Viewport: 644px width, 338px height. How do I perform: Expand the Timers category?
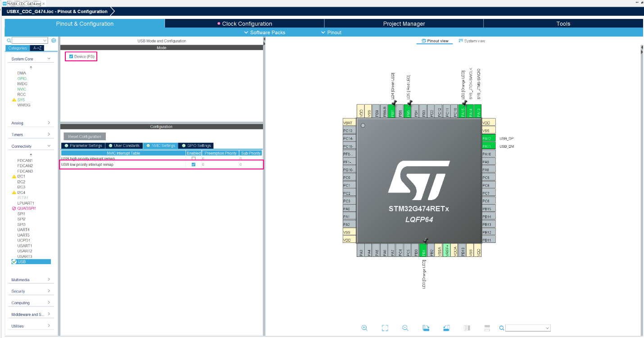30,134
